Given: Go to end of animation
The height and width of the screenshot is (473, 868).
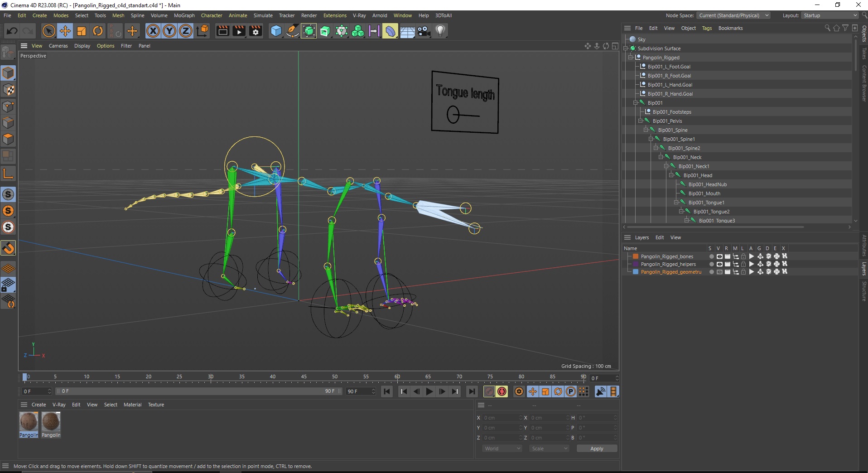Looking at the screenshot, I should [x=472, y=391].
